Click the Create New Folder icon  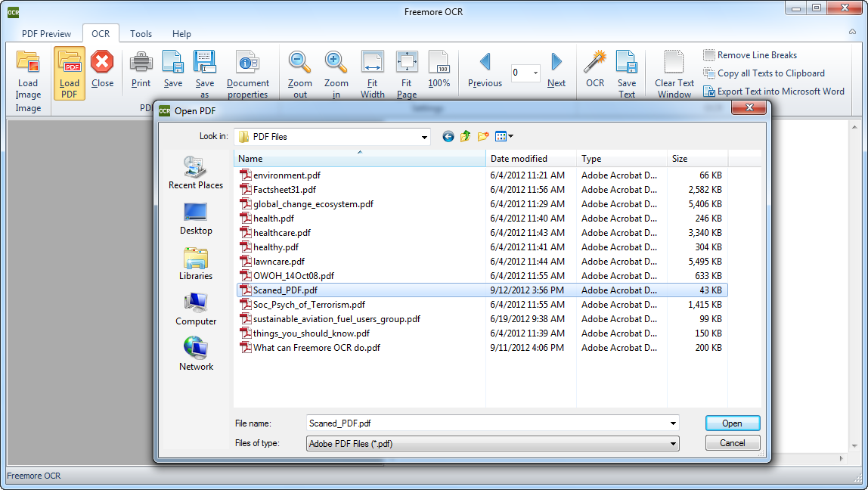click(x=483, y=136)
